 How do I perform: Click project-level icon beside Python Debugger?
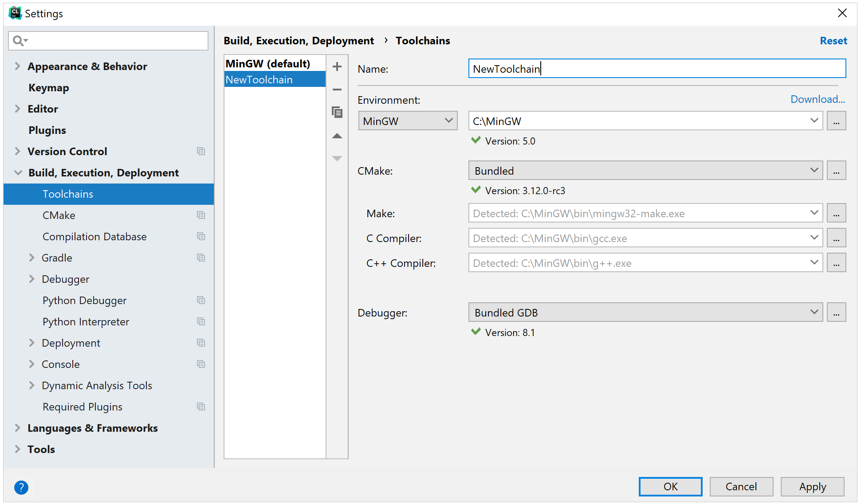(201, 300)
